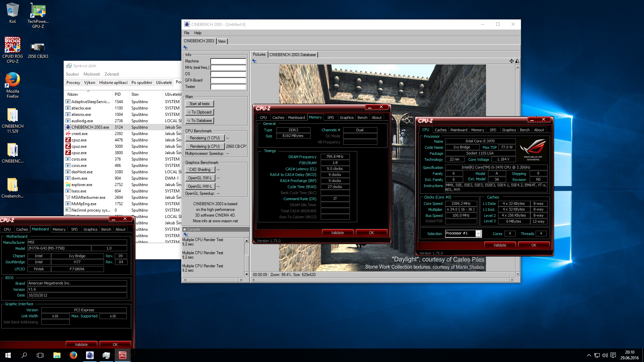The image size is (644, 362).
Task: Start the OpenGL HW-L benchmark
Action: point(200,186)
